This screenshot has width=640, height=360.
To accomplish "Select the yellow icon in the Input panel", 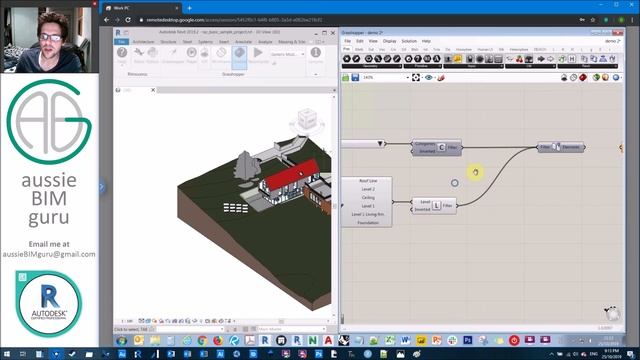I will [x=458, y=59].
